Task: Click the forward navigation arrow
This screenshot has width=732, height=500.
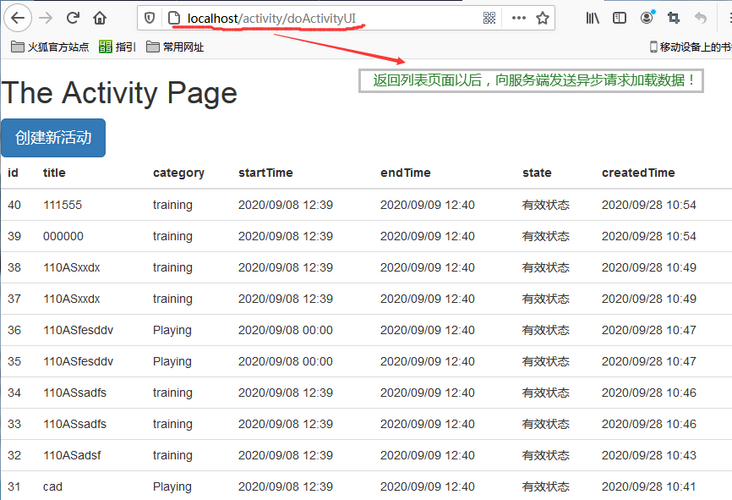Action: (x=46, y=18)
